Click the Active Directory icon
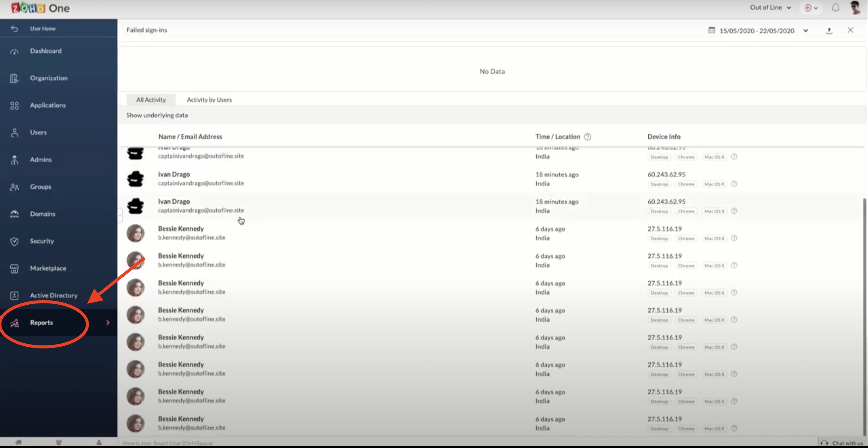868x448 pixels. pyautogui.click(x=14, y=296)
